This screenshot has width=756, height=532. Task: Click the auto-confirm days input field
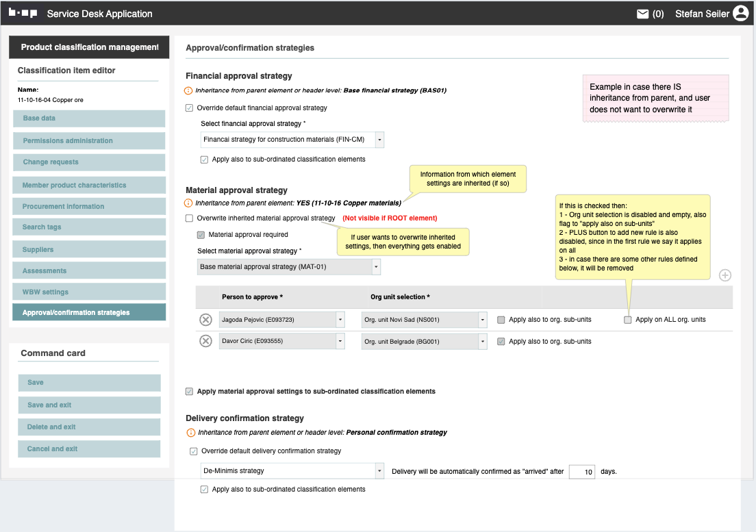coord(581,472)
